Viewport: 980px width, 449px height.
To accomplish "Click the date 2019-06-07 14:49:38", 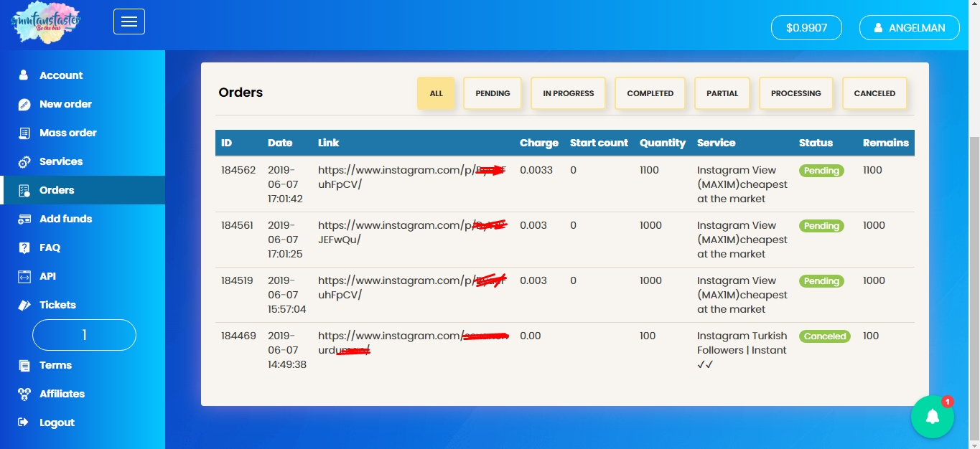I will point(287,350).
